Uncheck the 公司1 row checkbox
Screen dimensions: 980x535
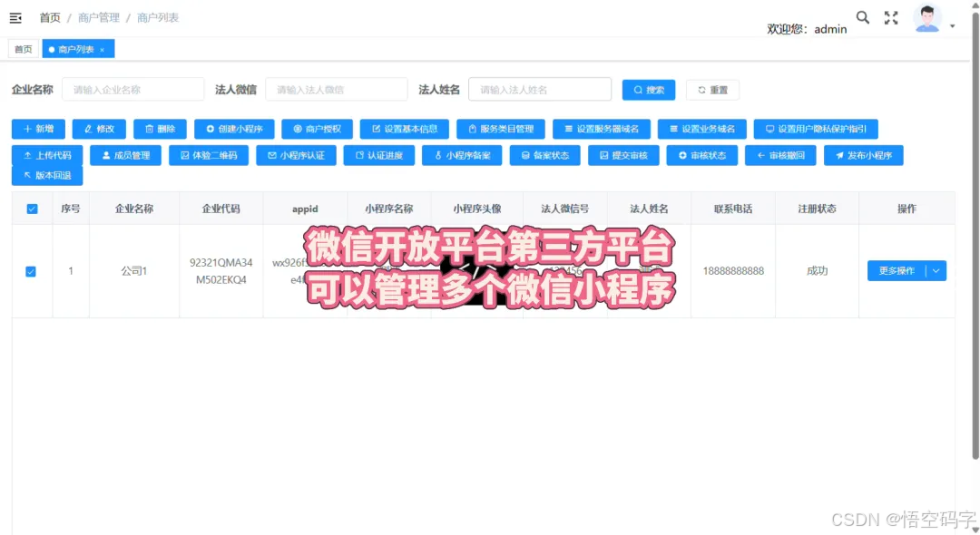pyautogui.click(x=31, y=271)
